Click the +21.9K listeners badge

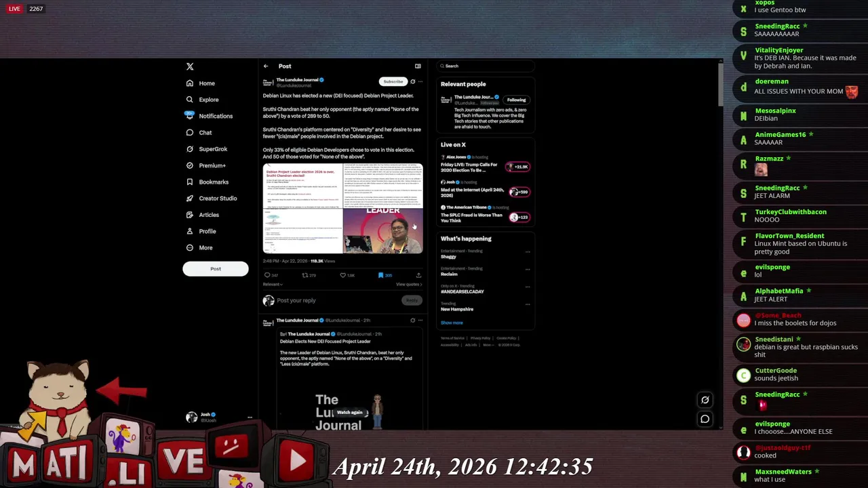click(519, 167)
